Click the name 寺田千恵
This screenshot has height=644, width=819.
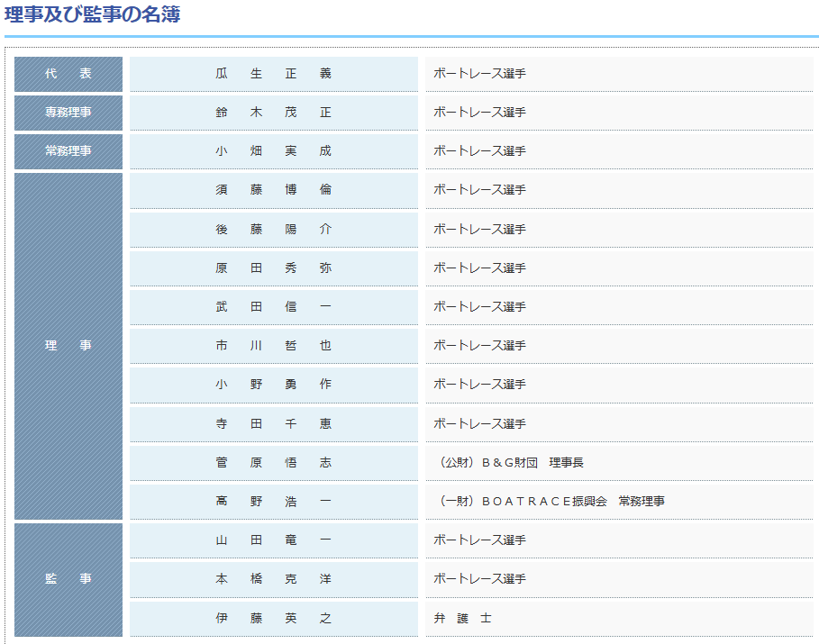[x=274, y=423]
